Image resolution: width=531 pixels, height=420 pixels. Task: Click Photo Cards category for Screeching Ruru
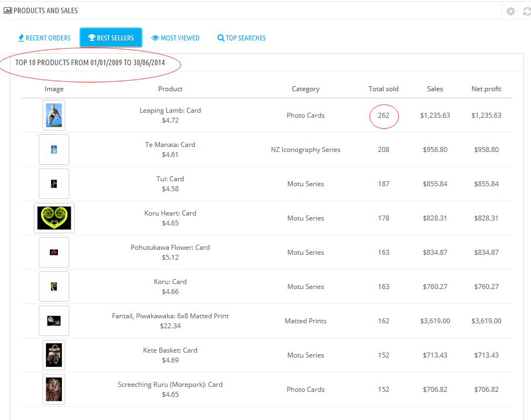point(306,389)
